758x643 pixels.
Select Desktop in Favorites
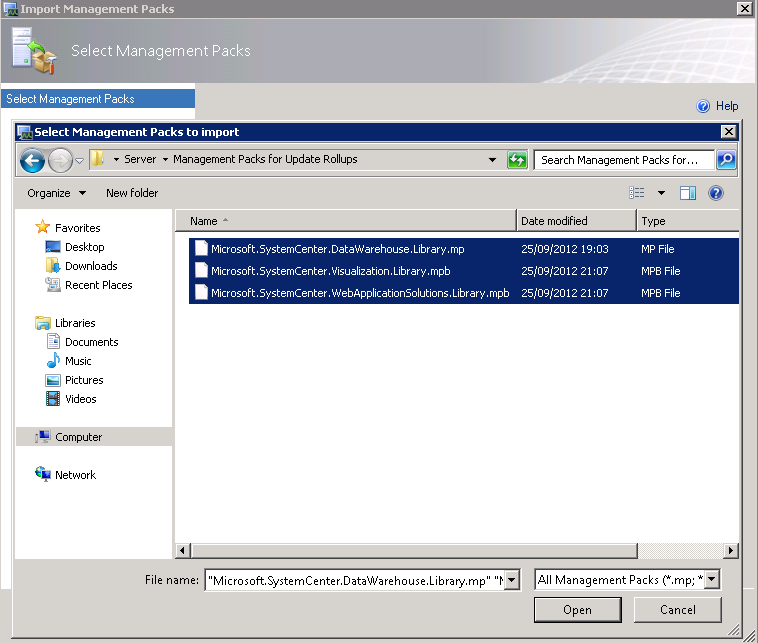click(85, 247)
